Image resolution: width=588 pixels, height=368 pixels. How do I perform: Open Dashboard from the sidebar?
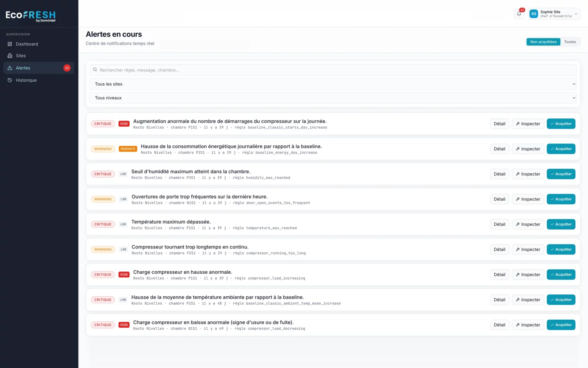click(x=39, y=44)
